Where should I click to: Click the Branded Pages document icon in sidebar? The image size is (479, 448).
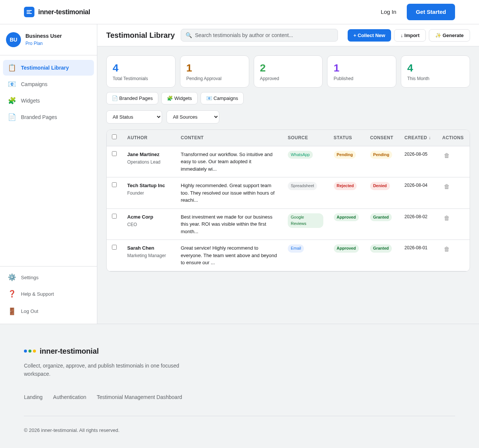coord(12,117)
